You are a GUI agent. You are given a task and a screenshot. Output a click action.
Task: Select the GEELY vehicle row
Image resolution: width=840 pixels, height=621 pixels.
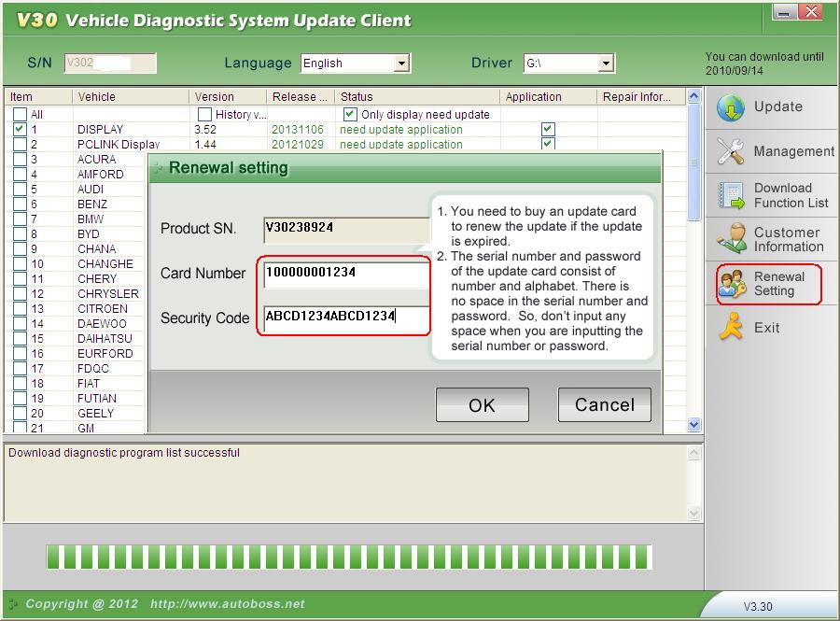coord(95,413)
